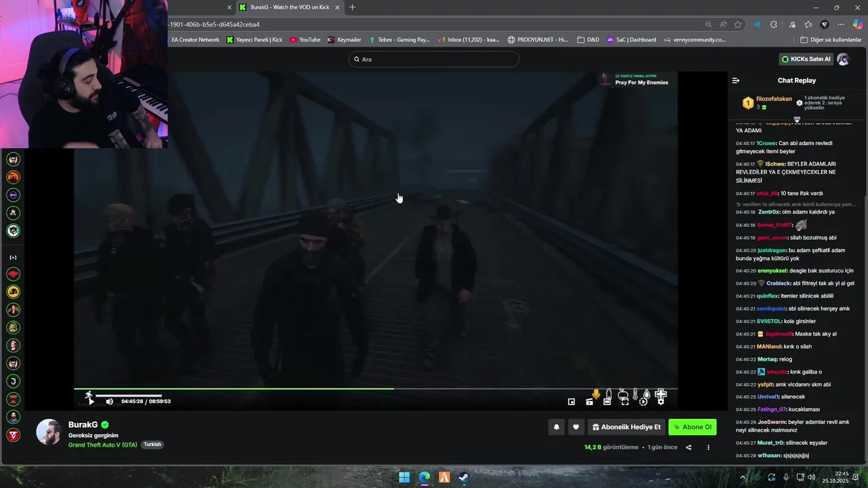Collapse the Chat Replay panel
Image resolution: width=868 pixels, height=488 pixels.
click(x=736, y=81)
